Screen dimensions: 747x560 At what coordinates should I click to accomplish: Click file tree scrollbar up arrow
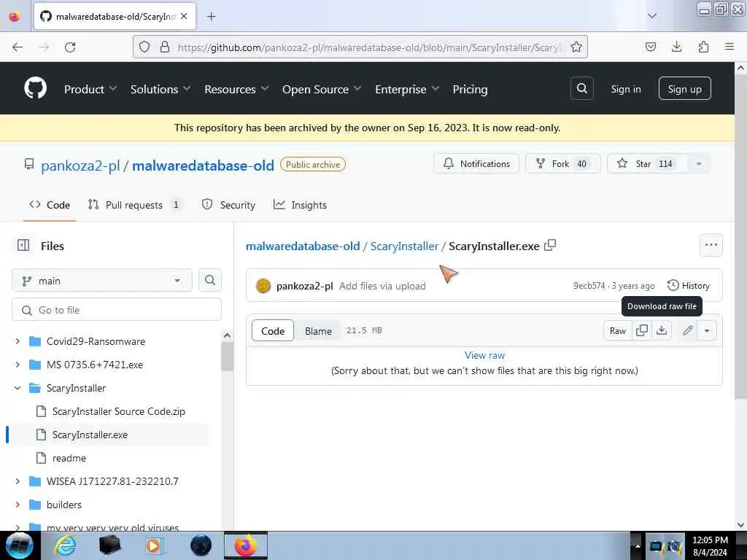click(x=228, y=335)
